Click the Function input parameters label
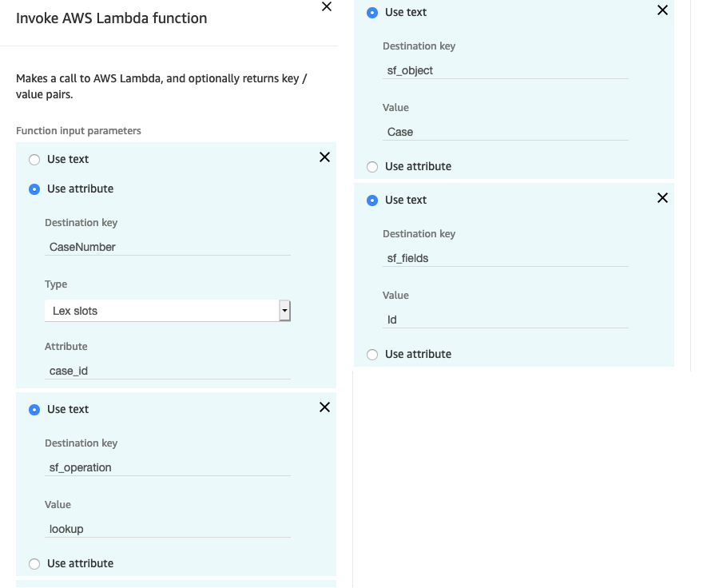This screenshot has width=719, height=588. point(78,131)
